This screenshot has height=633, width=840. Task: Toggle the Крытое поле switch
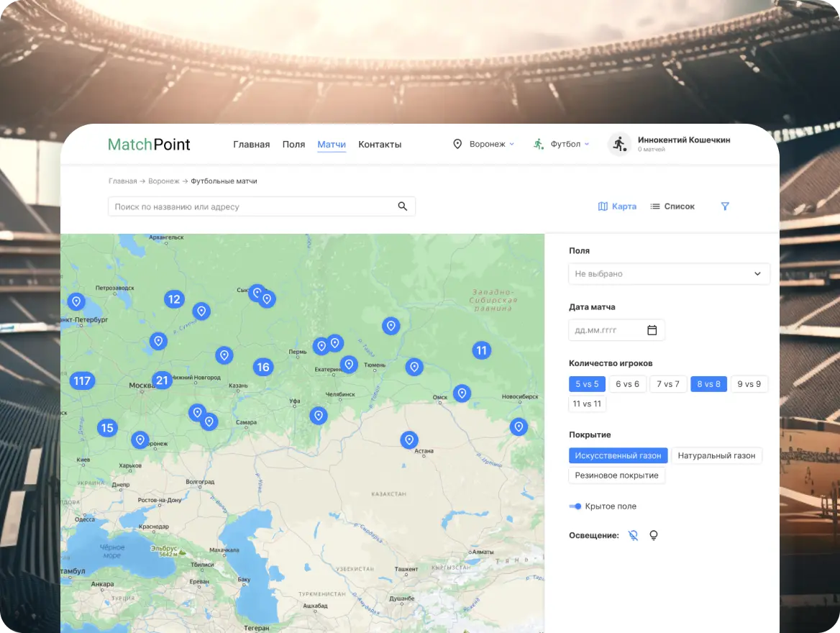click(575, 506)
